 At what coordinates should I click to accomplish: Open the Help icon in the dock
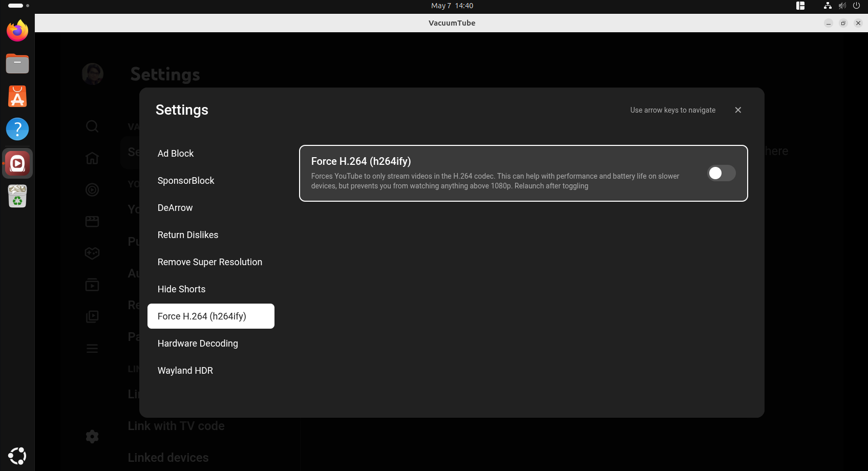click(x=17, y=129)
